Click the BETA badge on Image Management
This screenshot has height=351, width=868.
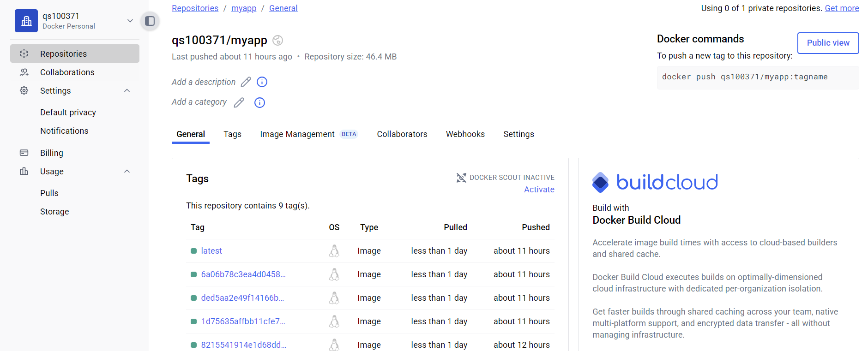coord(349,134)
